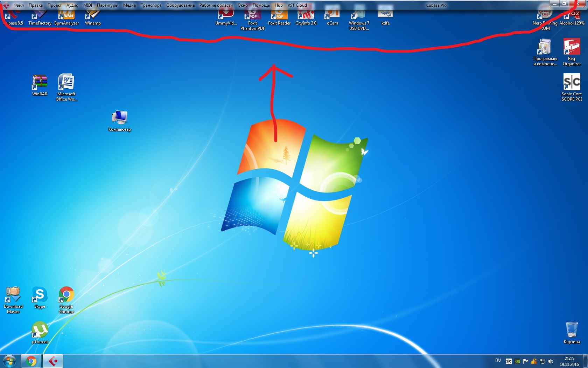Open the Транспорт menu

pos(151,5)
